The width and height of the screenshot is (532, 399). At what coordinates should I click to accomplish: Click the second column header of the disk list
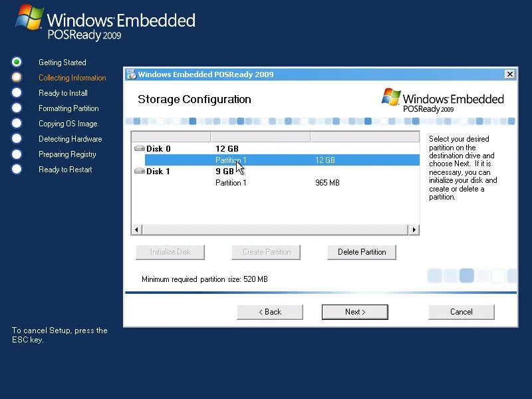tap(261, 137)
